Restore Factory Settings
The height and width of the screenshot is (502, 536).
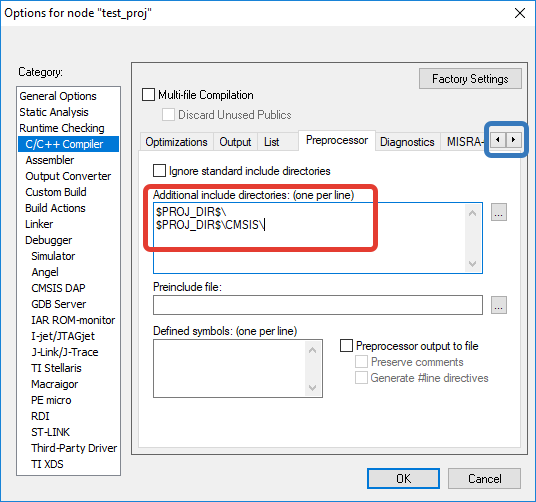pos(470,79)
